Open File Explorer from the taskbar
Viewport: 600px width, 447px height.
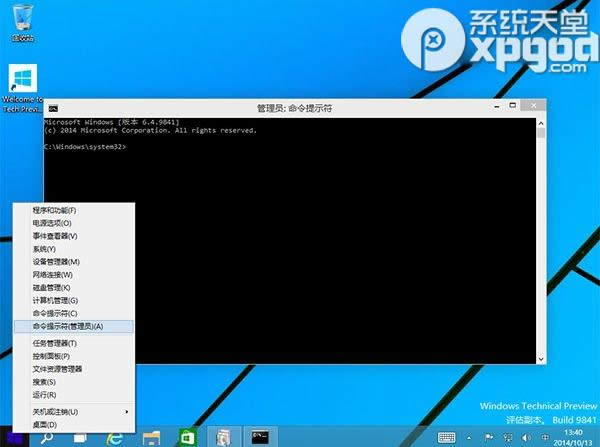151,437
